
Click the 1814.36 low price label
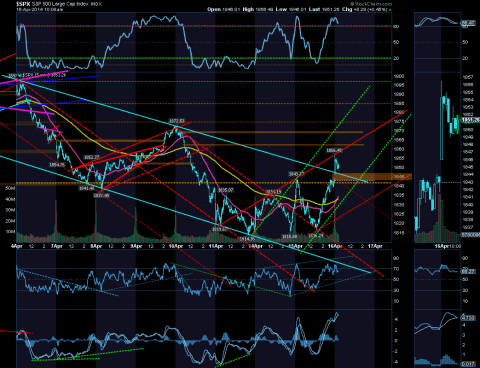tap(247, 239)
